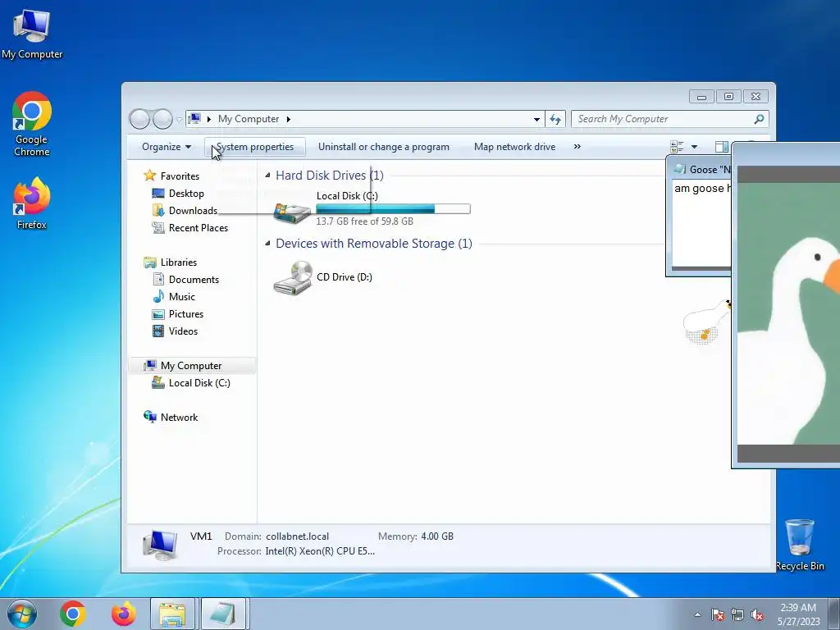Collapse Devices with Removable Storage group

pos(267,243)
